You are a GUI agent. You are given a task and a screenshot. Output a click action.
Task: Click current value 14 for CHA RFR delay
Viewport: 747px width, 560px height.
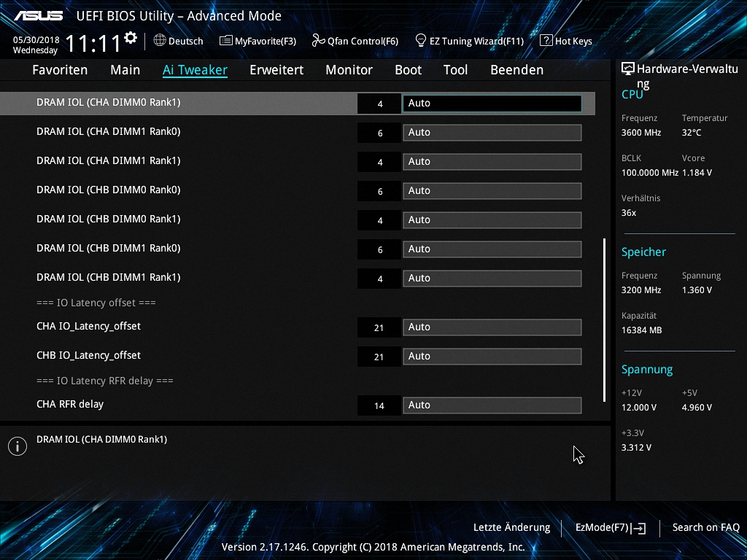coord(379,405)
